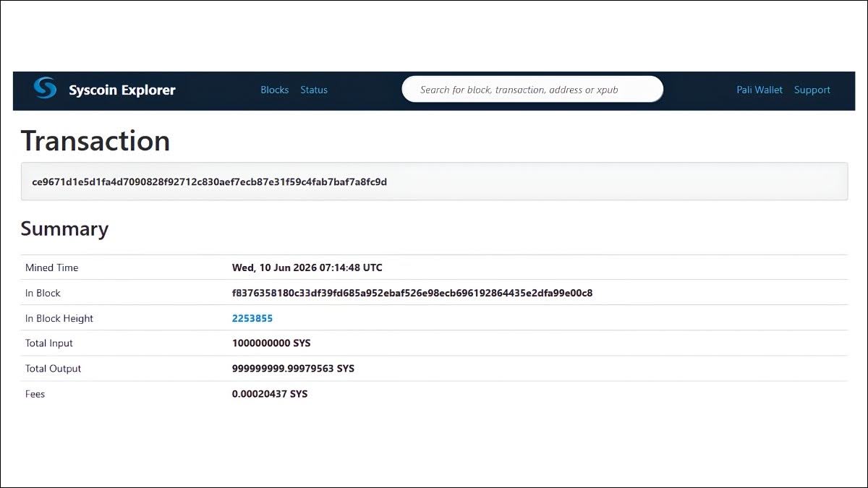
Task: Open block height 2253855
Action: (x=252, y=318)
